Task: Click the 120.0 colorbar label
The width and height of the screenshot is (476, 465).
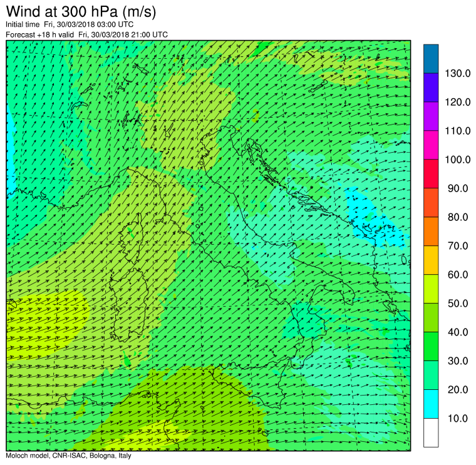Action: (x=457, y=102)
